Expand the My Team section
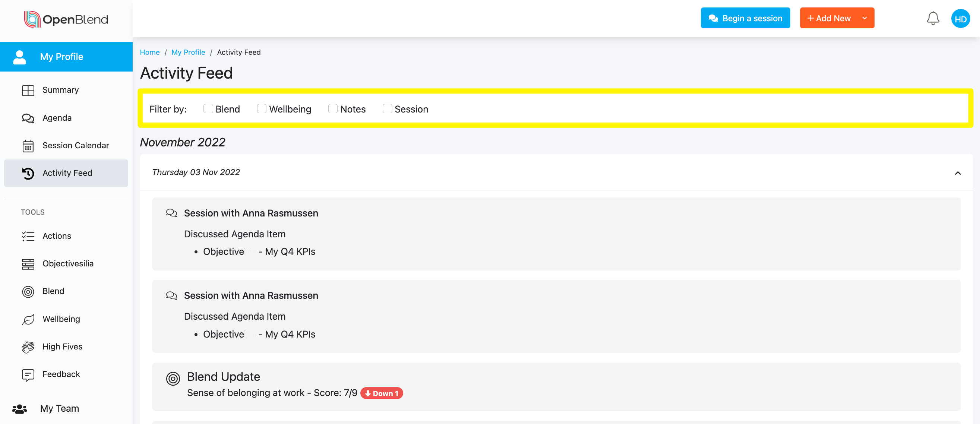This screenshot has height=424, width=980. coord(59,408)
